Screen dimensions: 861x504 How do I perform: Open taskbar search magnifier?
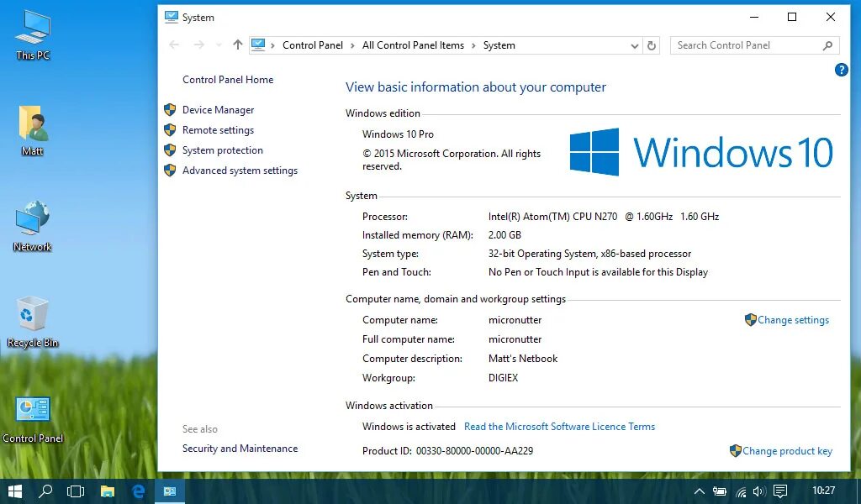pos(45,491)
